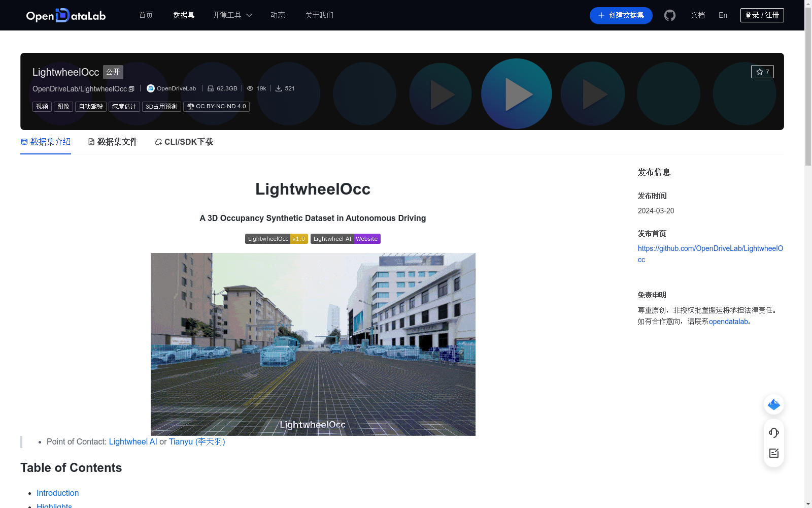
Task: Select the 图像 tag
Action: (x=63, y=107)
